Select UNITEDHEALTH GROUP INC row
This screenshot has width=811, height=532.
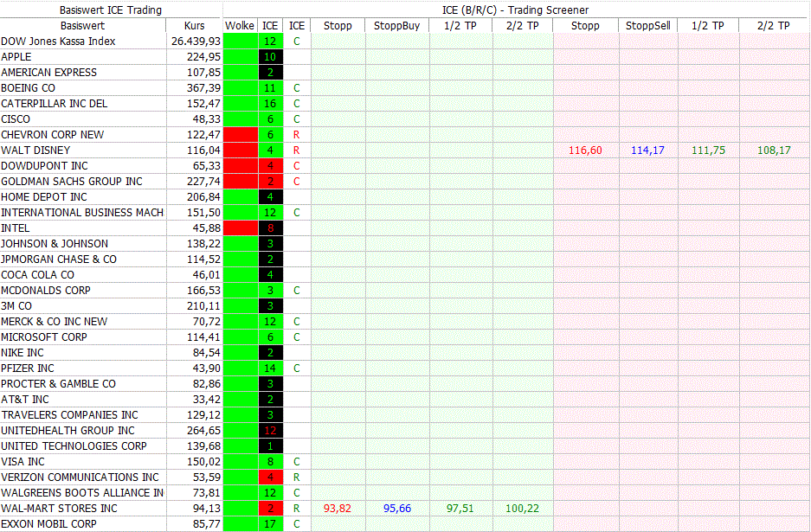68,430
